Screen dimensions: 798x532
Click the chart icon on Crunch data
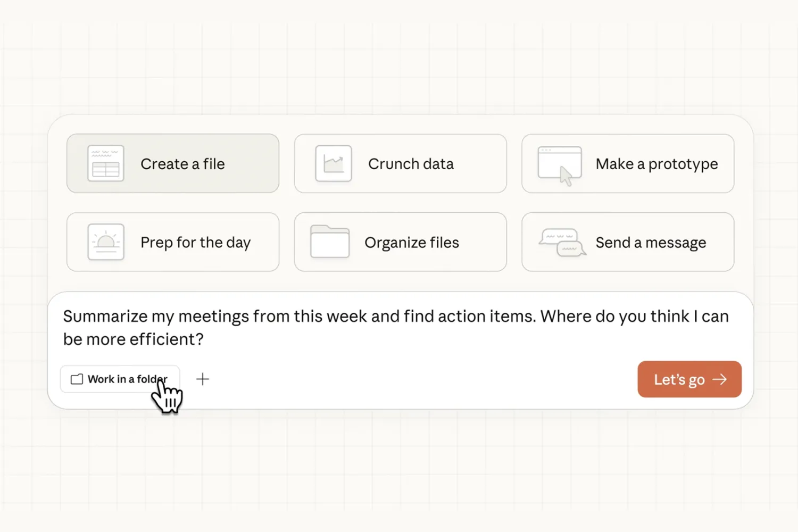coord(334,163)
